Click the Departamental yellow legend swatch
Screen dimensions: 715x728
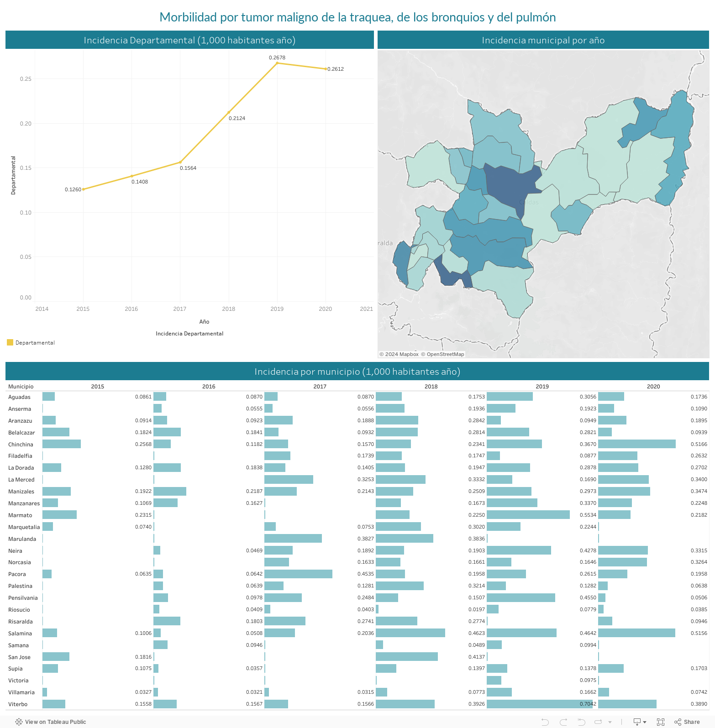(10, 342)
